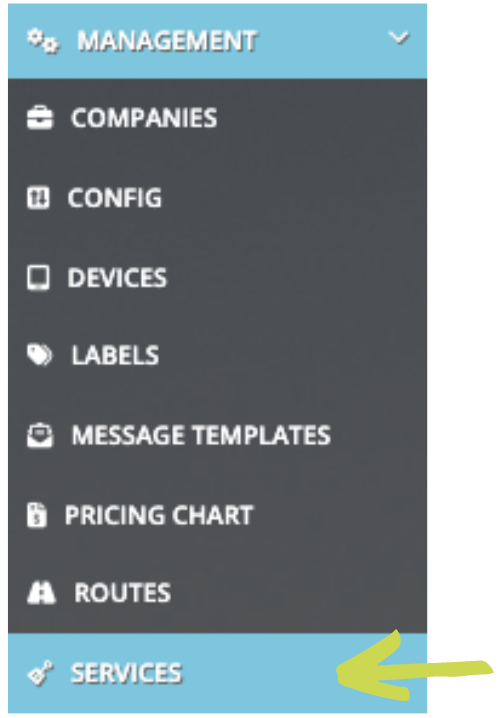The height and width of the screenshot is (718, 502).
Task: Click the Pricing Chart document icon
Action: click(x=37, y=515)
